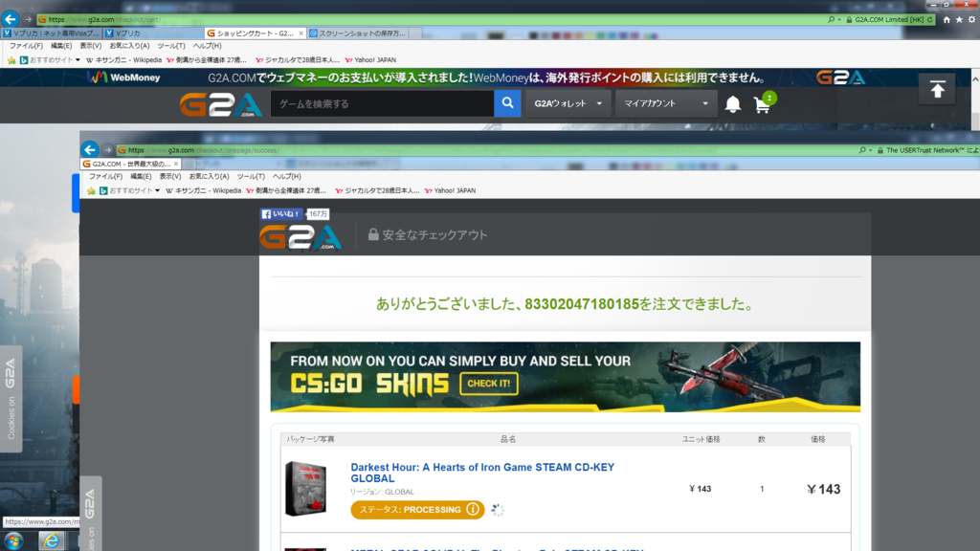
Task: Open G2A notifications bell
Action: click(x=732, y=103)
